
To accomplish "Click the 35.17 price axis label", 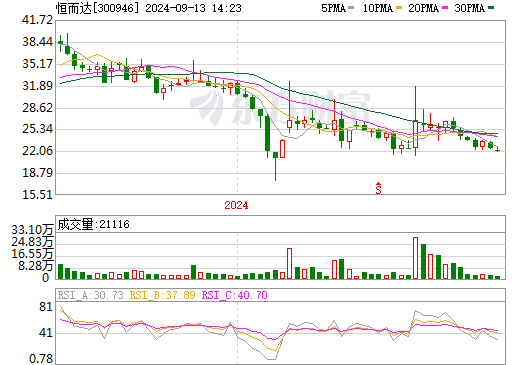I will point(37,64).
